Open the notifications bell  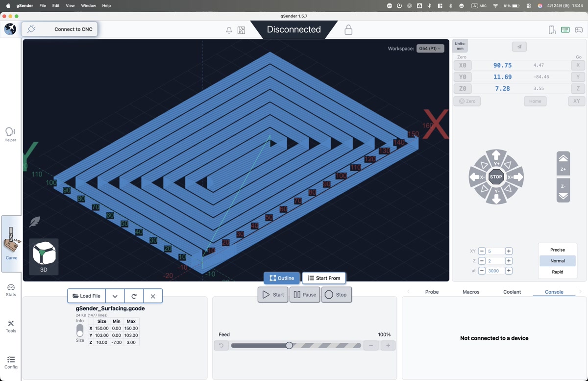tap(229, 30)
